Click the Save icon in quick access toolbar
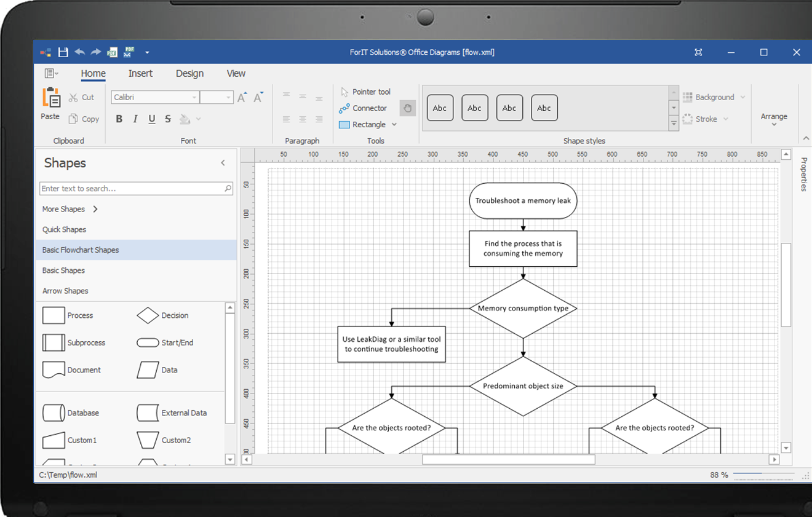This screenshot has height=517, width=812. tap(63, 52)
